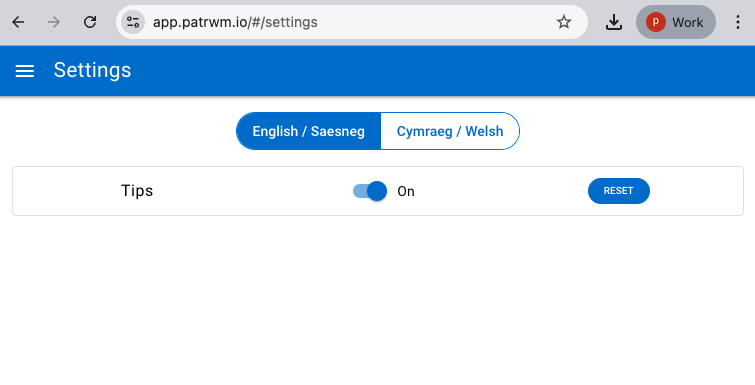Click the RESET button for Tips
Image resolution: width=755 pixels, height=385 pixels.
coord(619,191)
